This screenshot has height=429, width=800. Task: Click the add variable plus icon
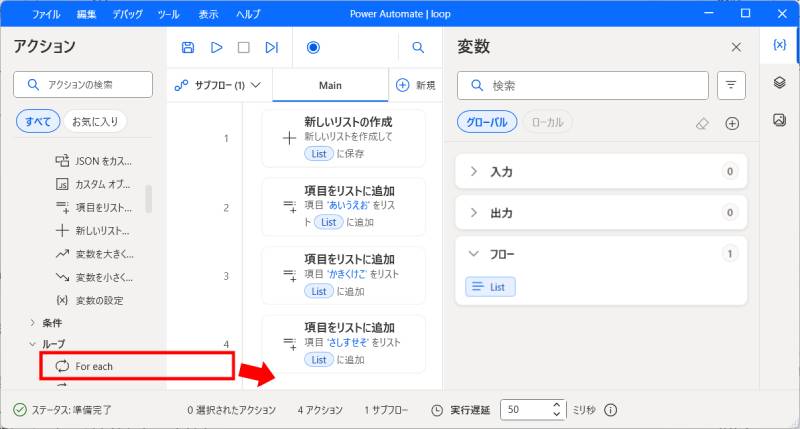click(x=732, y=123)
